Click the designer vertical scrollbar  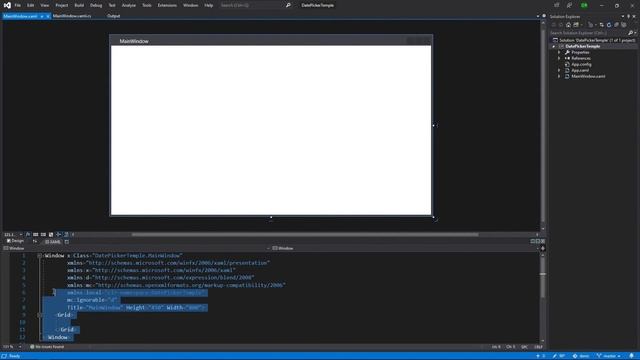(x=543, y=125)
